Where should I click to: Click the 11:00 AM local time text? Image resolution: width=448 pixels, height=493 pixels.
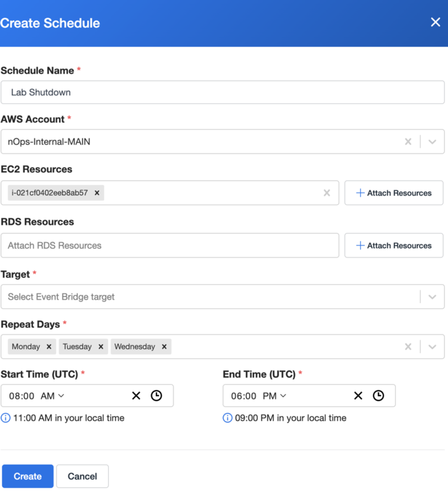click(69, 418)
